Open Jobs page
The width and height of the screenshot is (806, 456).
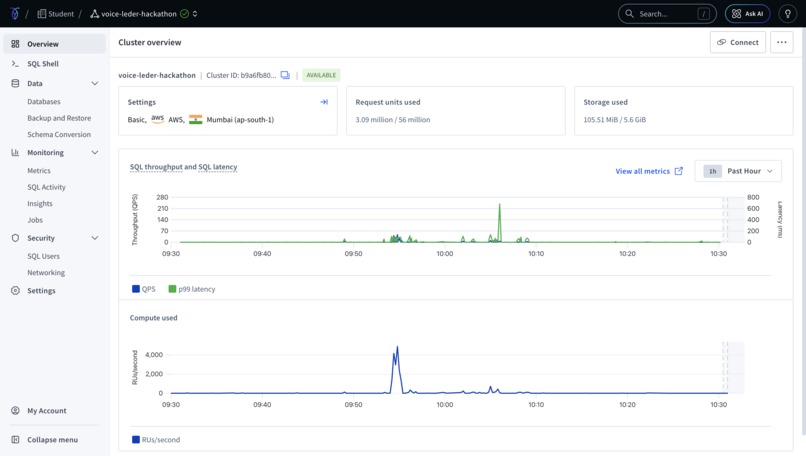(35, 220)
